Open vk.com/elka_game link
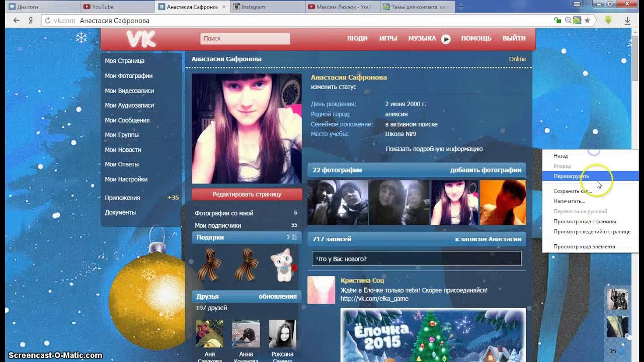The height and width of the screenshot is (362, 644). point(374,299)
